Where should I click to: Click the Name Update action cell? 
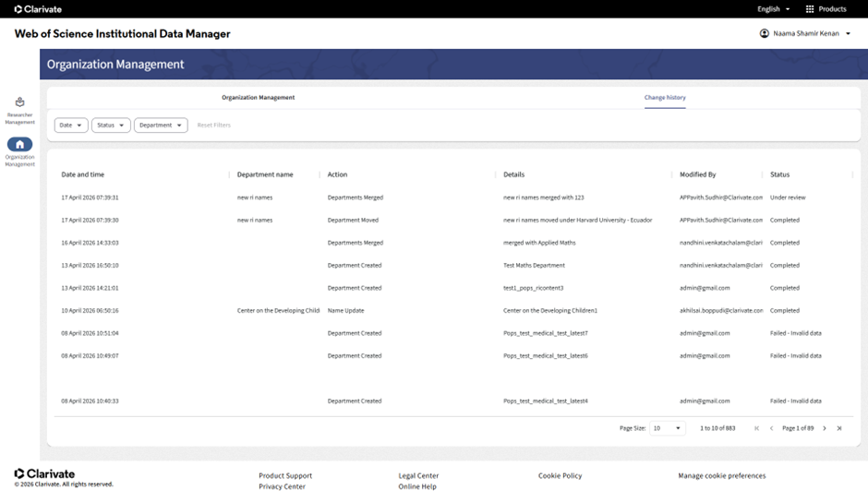tap(345, 311)
